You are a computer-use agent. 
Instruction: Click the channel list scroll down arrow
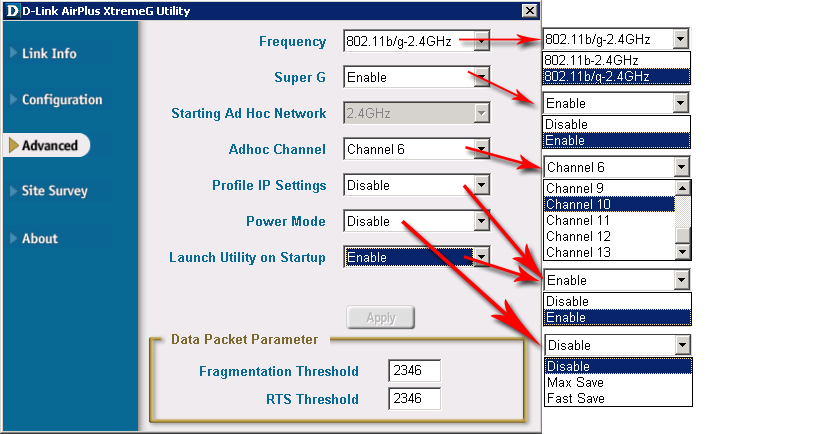click(x=682, y=252)
